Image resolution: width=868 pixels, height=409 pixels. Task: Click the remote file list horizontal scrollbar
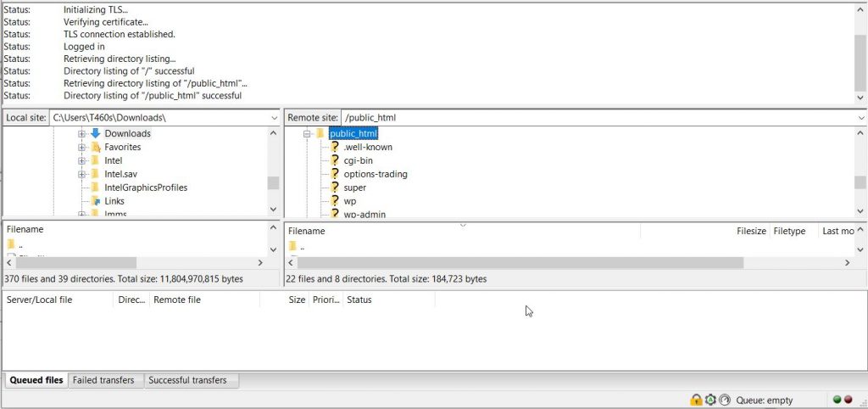[520, 263]
